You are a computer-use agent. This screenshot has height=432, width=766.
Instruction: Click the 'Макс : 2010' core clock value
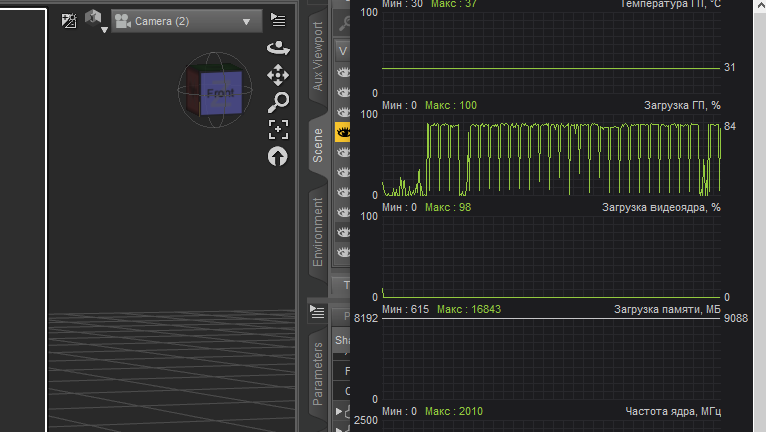pos(454,411)
